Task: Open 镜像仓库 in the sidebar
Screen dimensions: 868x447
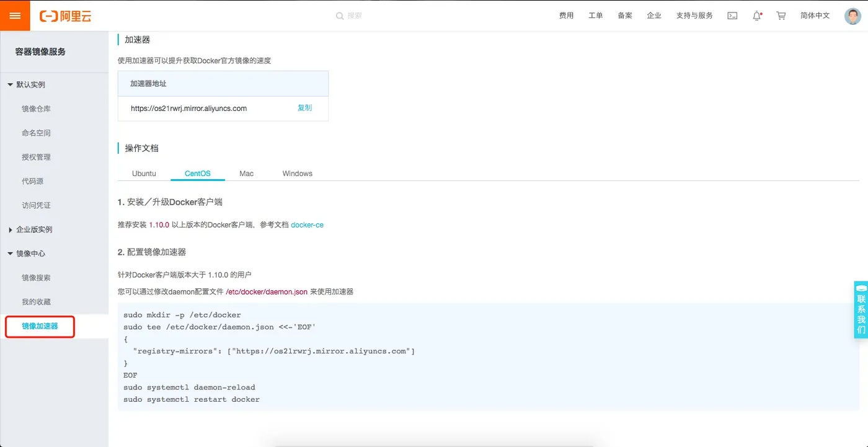Action: [x=36, y=109]
